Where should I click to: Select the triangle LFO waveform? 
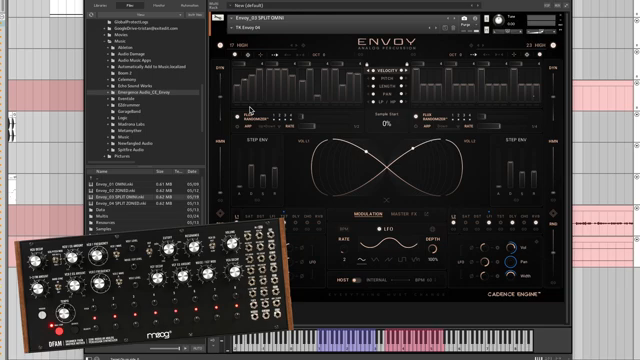(375, 260)
